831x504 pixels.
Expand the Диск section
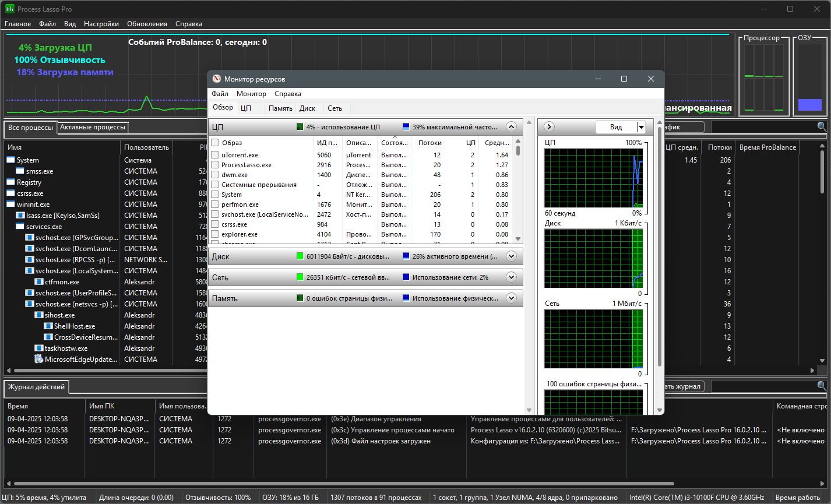[511, 256]
